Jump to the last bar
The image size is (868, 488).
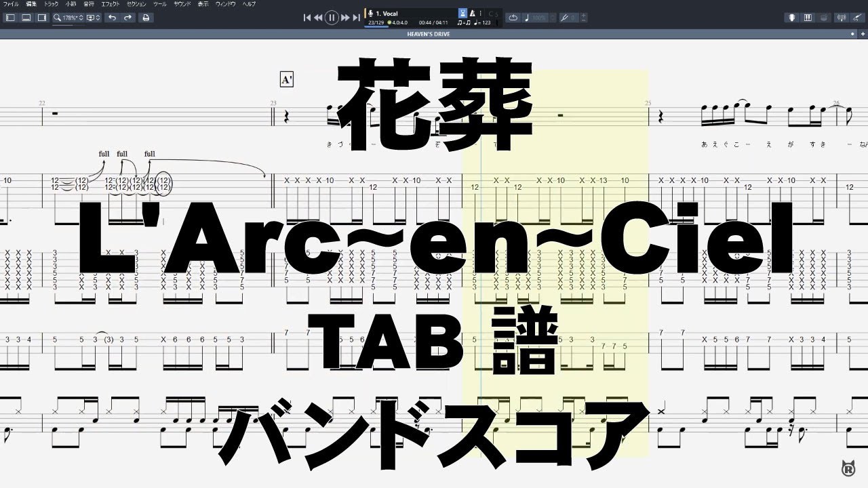pos(357,18)
